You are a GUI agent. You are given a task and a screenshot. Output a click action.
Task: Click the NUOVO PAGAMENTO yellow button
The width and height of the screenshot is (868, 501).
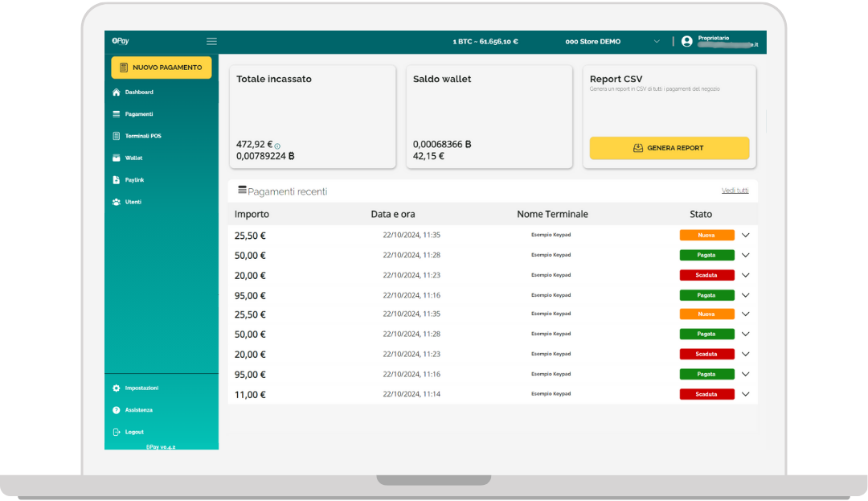(161, 68)
